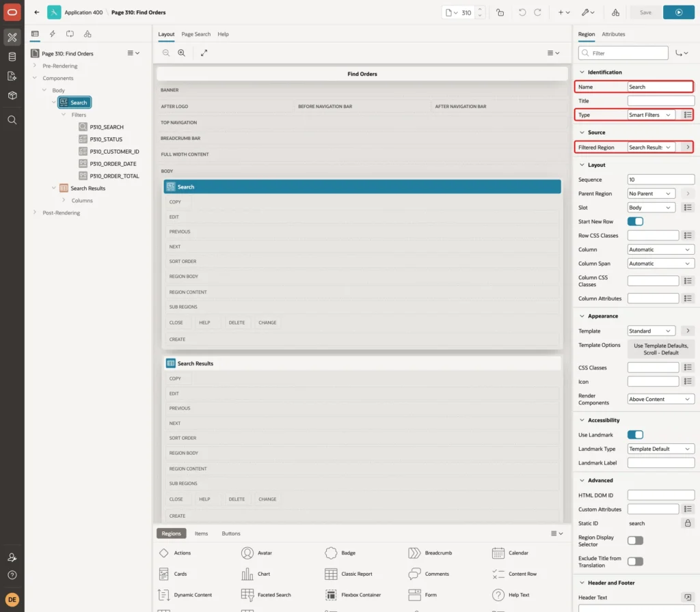Viewport: 700px width, 612px height.
Task: Click the DE user avatar
Action: [x=12, y=600]
